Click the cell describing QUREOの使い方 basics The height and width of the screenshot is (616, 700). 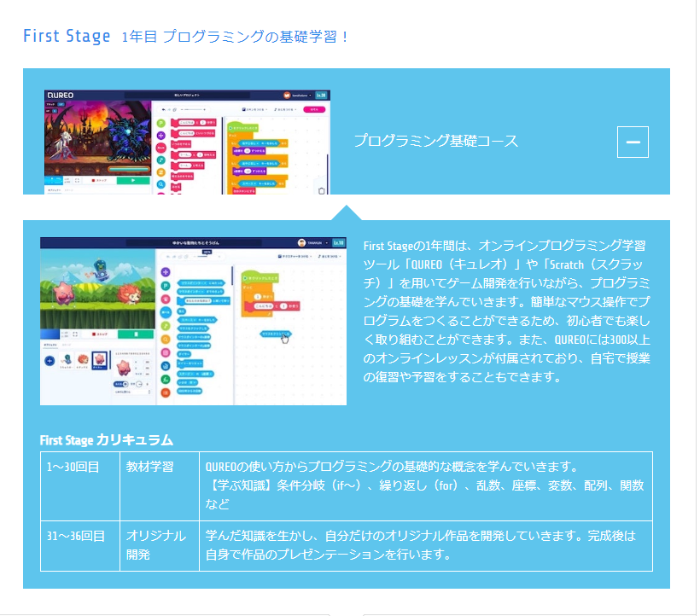point(426,486)
